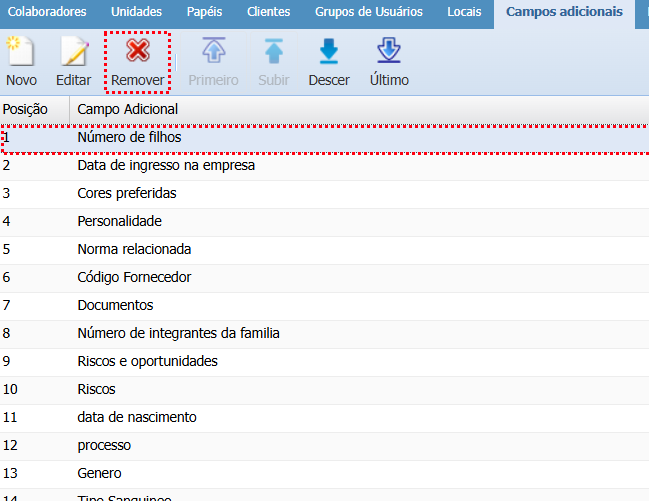Screen dimensions: 649x501
Task: Select the Data de ingresso na empresa row
Action: 166,165
